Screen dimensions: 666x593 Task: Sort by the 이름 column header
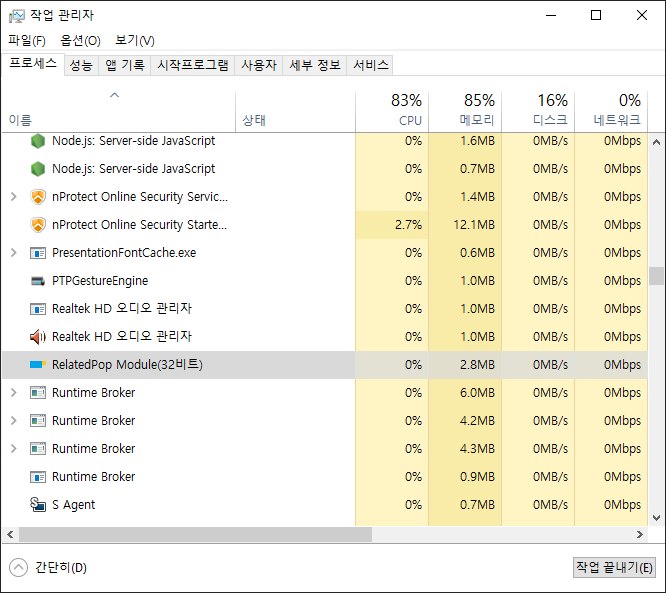coord(119,111)
